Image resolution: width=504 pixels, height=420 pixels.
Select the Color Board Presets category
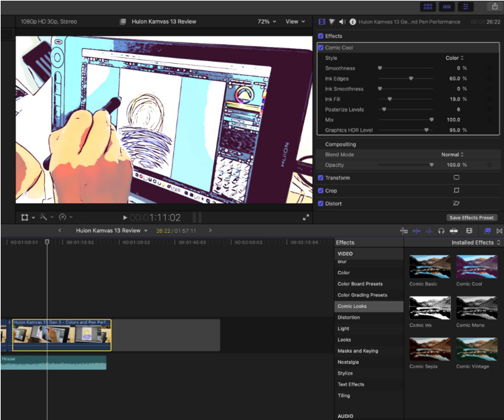coord(368,284)
